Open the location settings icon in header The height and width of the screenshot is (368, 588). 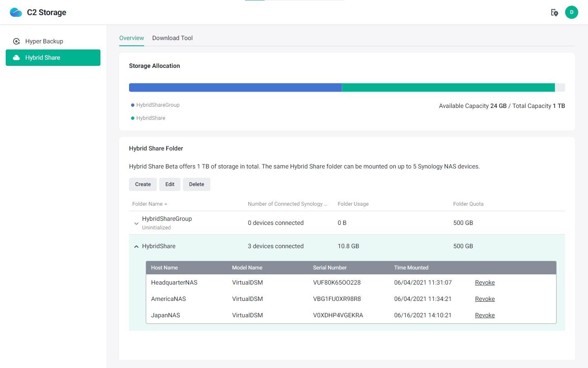click(554, 13)
